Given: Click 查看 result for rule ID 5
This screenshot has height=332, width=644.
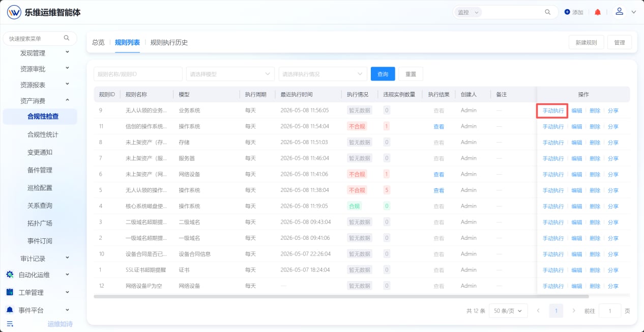Looking at the screenshot, I should (x=438, y=190).
